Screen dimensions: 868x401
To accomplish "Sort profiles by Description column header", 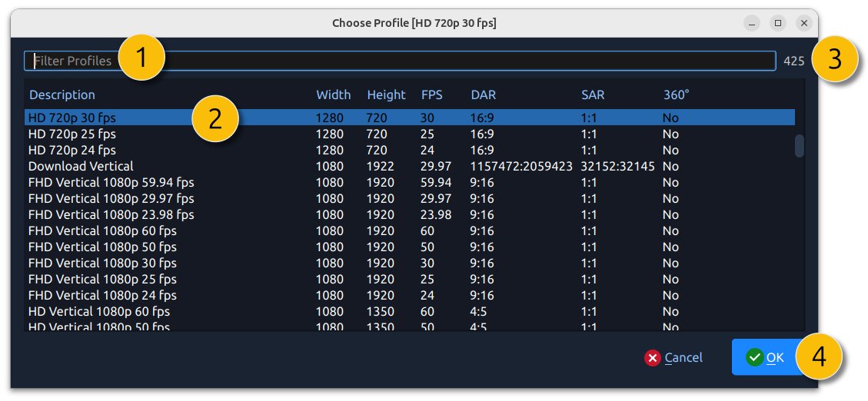I will (x=62, y=94).
